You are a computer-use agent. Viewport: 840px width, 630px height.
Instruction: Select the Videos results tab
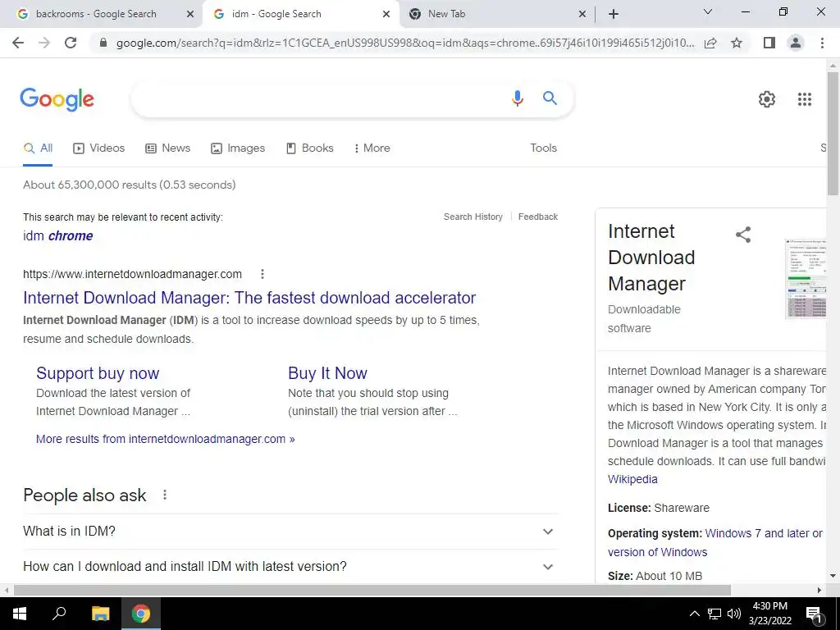pos(98,148)
